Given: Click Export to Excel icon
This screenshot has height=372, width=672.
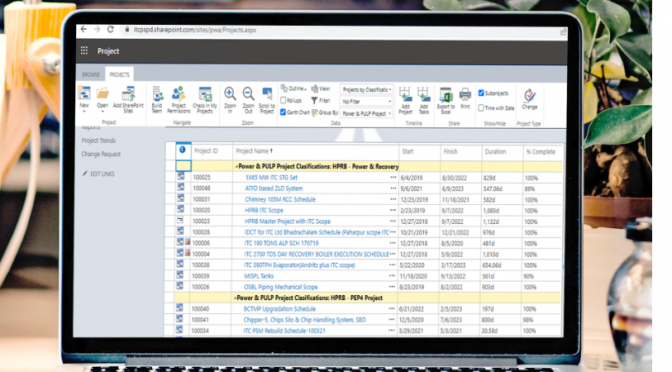Looking at the screenshot, I should click(x=446, y=94).
